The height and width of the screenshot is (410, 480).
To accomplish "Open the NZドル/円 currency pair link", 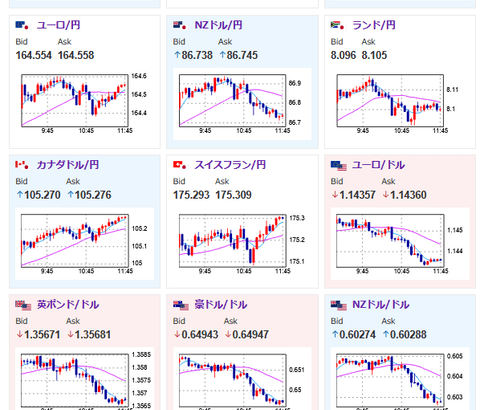I will [218, 25].
